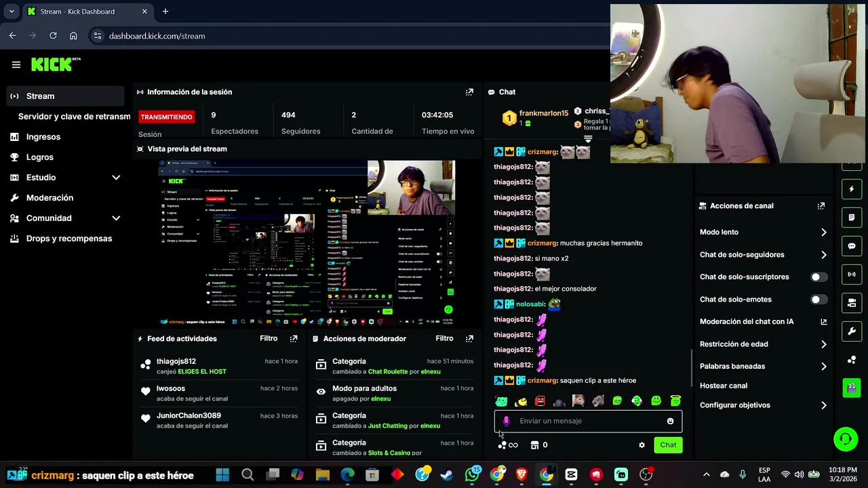Pop out the Acciones de canal panel
The image size is (868, 488).
click(x=821, y=206)
